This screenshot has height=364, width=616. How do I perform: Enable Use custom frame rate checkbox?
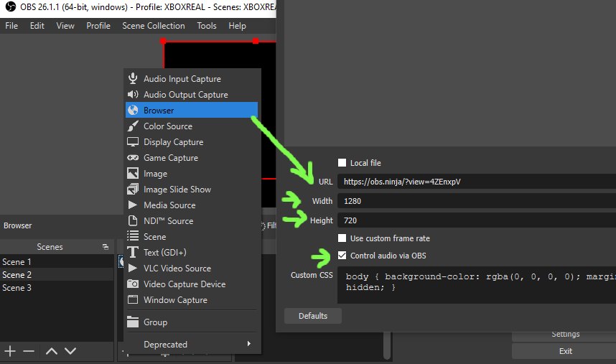[x=342, y=238]
